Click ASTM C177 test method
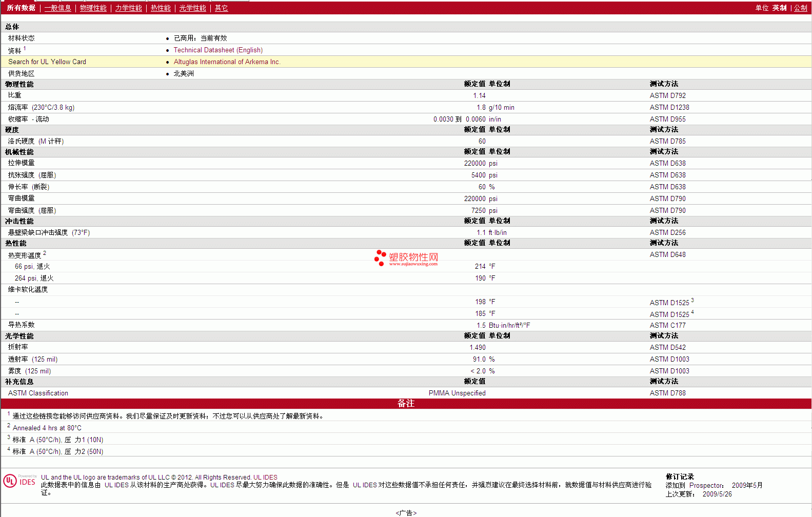The image size is (812, 517). click(x=667, y=326)
